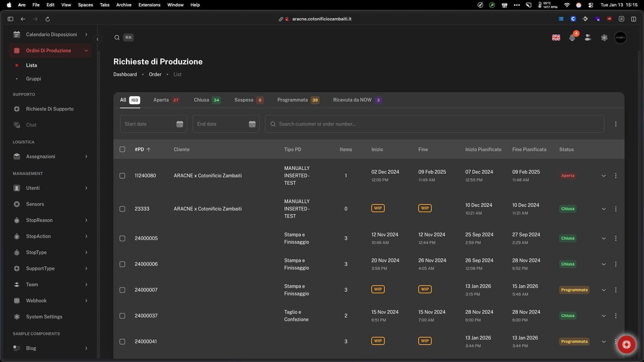Image resolution: width=644 pixels, height=362 pixels.
Task: Collapse the sidebar with arrow button
Action: tap(97, 39)
